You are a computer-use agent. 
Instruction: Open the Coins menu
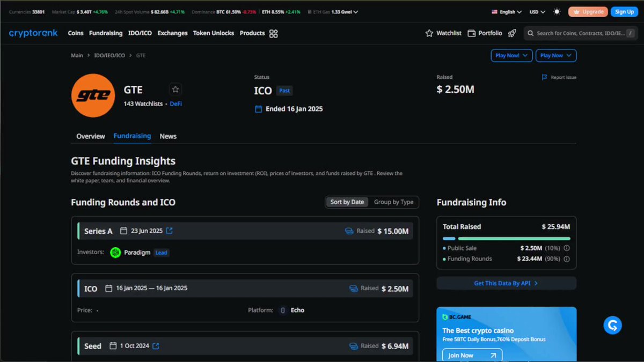[x=76, y=33]
